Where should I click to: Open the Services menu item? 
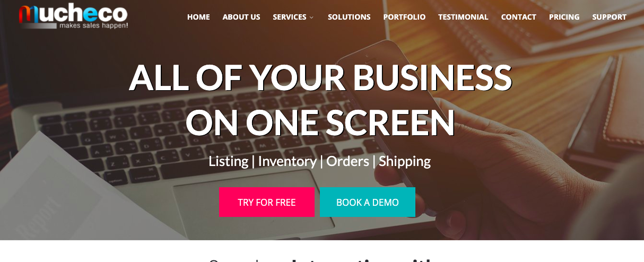[x=290, y=17]
